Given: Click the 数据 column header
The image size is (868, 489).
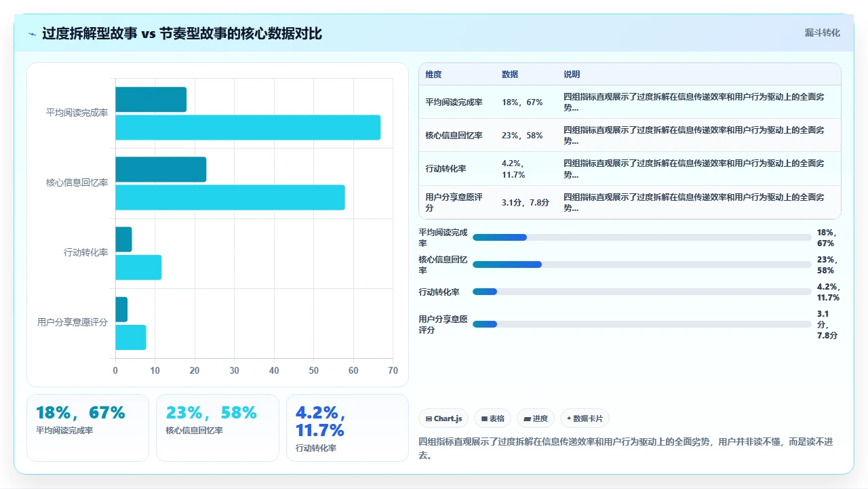Looking at the screenshot, I should [510, 75].
